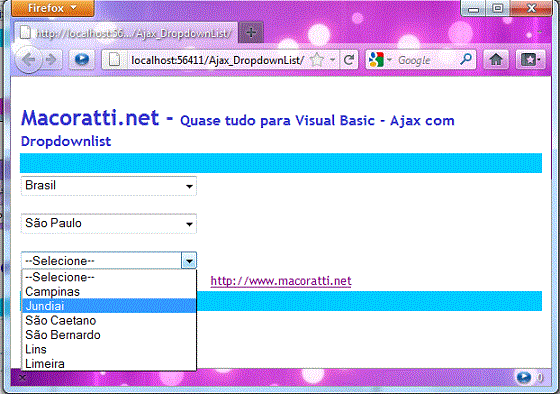The width and height of the screenshot is (560, 394).
Task: Click the page identity icon in address bar
Action: 115,60
